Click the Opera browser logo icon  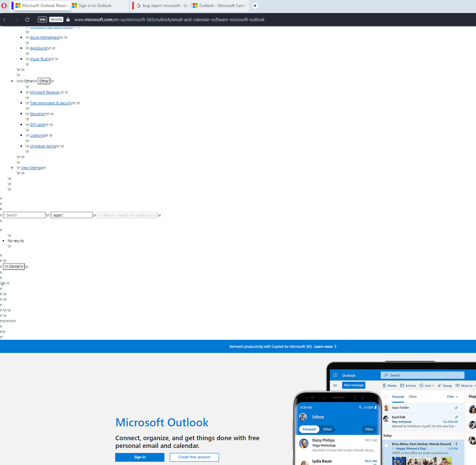pos(4,5)
